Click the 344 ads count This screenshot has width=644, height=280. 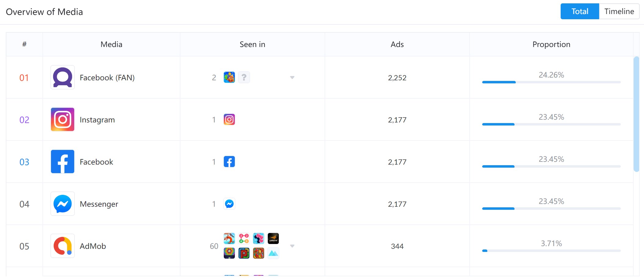[x=397, y=246]
